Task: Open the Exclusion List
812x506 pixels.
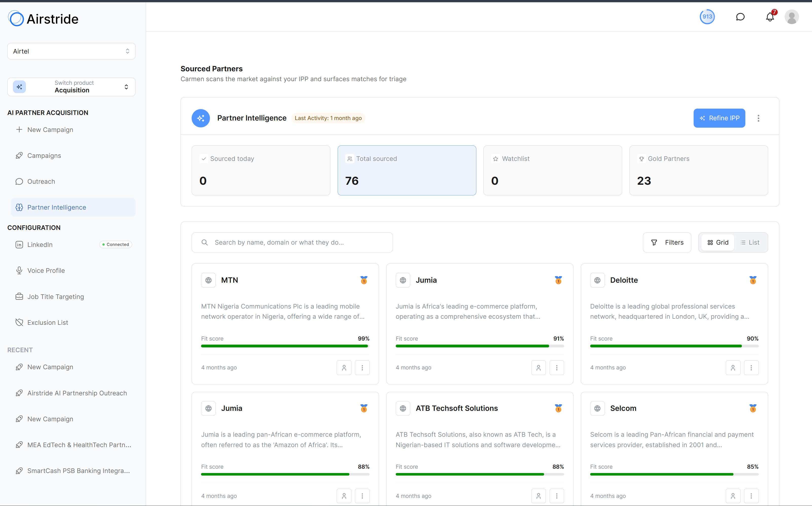Action: pyautogui.click(x=73, y=322)
